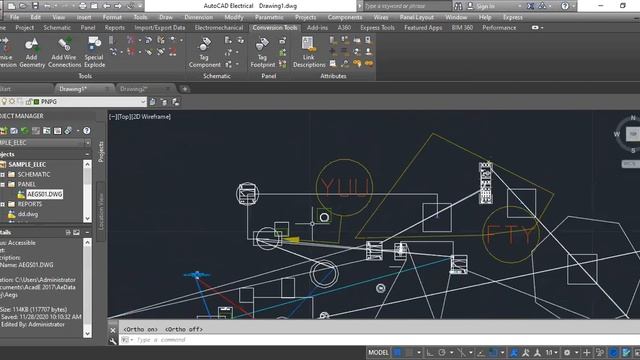Click the Help question mark in title bar
Viewport: 640px width, 360px height.
pyautogui.click(x=564, y=6)
